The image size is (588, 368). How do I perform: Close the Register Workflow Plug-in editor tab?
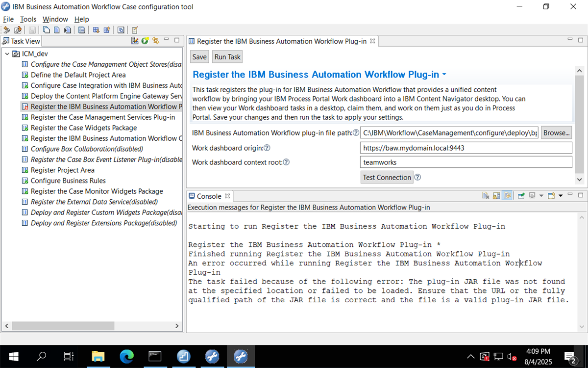(x=372, y=41)
